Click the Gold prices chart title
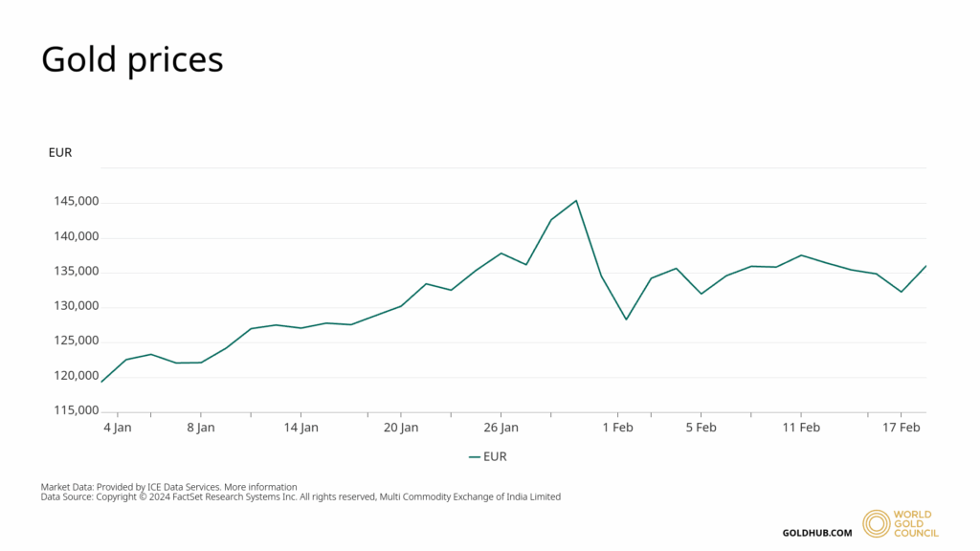980x551 pixels. click(132, 59)
